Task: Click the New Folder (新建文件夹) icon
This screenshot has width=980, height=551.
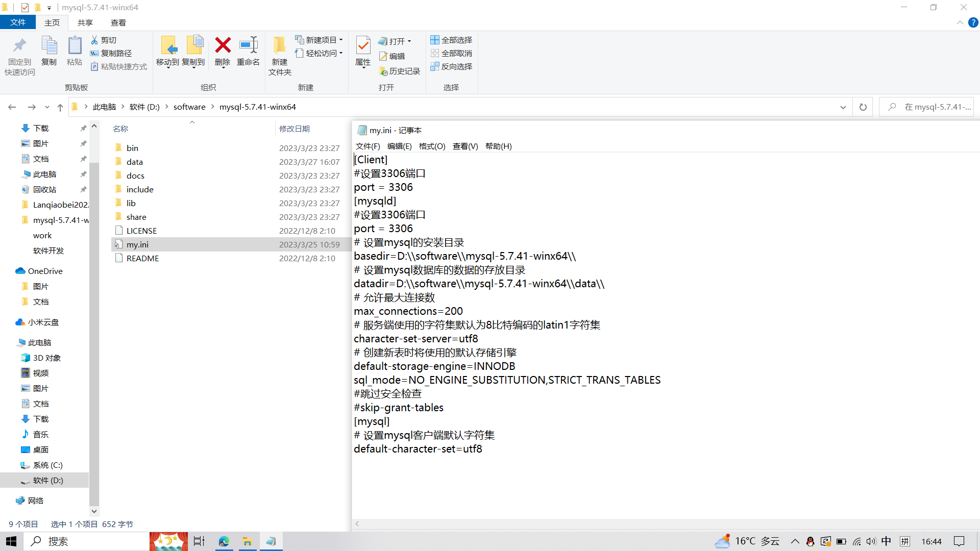Action: coord(279,45)
